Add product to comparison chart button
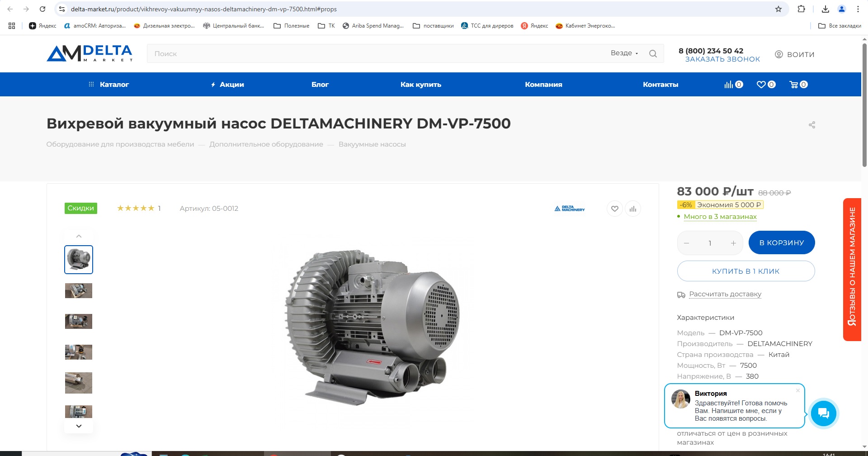Image resolution: width=868 pixels, height=456 pixels. click(x=633, y=209)
